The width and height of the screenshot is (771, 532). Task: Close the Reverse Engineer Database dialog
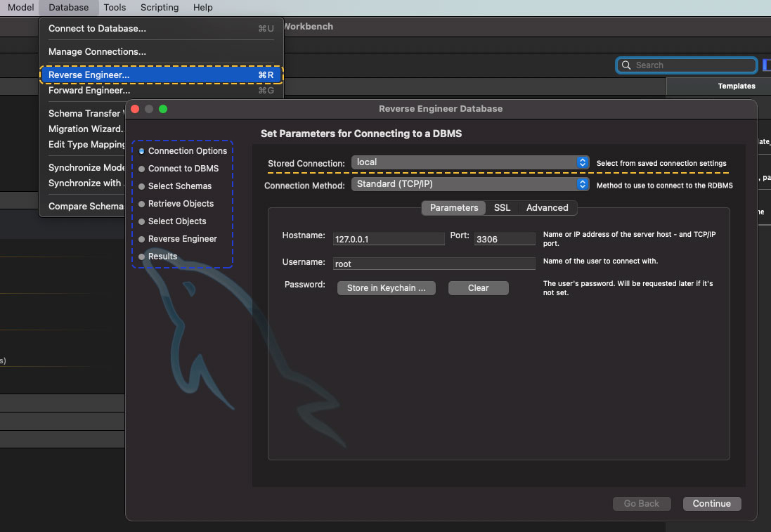[135, 109]
